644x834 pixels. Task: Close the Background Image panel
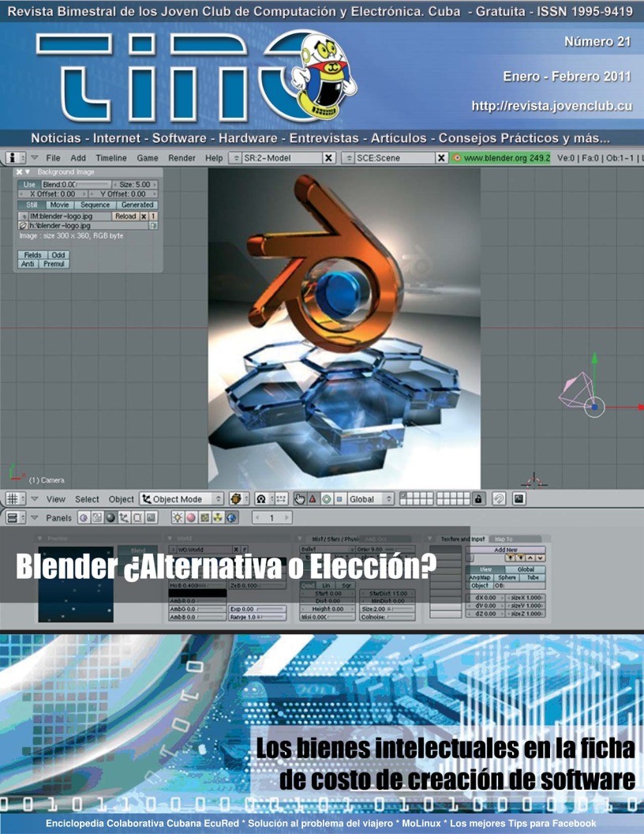tap(19, 172)
